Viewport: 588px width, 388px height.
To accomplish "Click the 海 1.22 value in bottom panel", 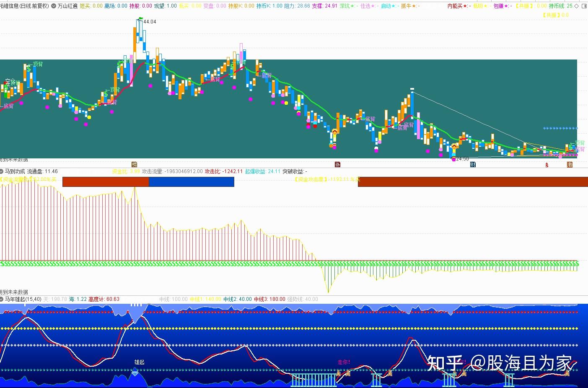I will [x=78, y=299].
